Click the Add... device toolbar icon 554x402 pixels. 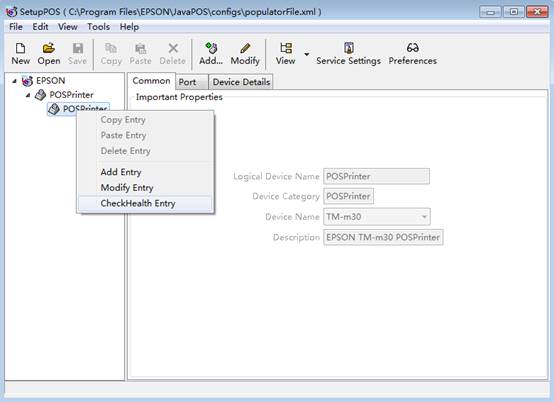point(211,48)
